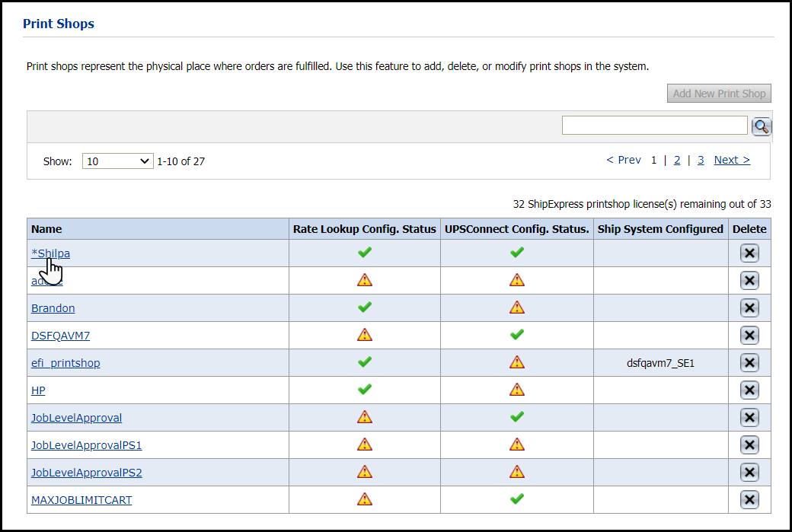
Task: Delete the efi_printshop entry
Action: [x=749, y=363]
